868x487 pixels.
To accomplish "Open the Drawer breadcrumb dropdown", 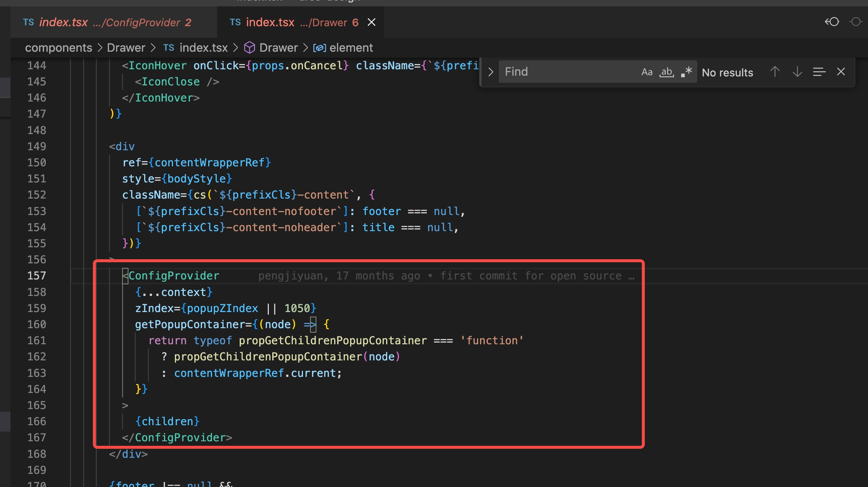I will pos(126,48).
